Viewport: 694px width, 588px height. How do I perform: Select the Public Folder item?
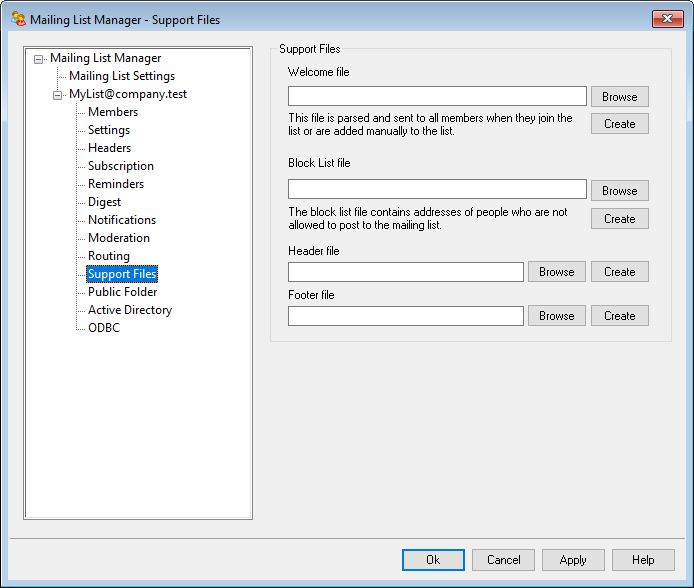pyautogui.click(x=122, y=292)
